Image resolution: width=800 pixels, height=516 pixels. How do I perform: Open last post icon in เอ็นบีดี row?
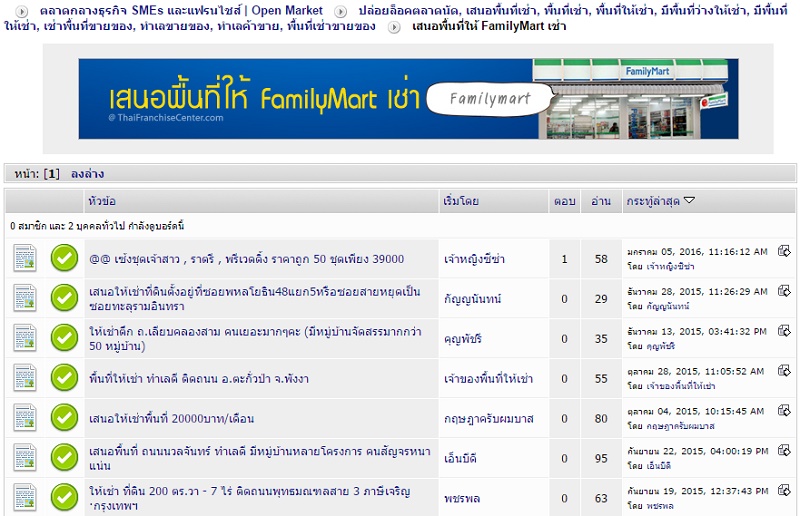tap(784, 450)
